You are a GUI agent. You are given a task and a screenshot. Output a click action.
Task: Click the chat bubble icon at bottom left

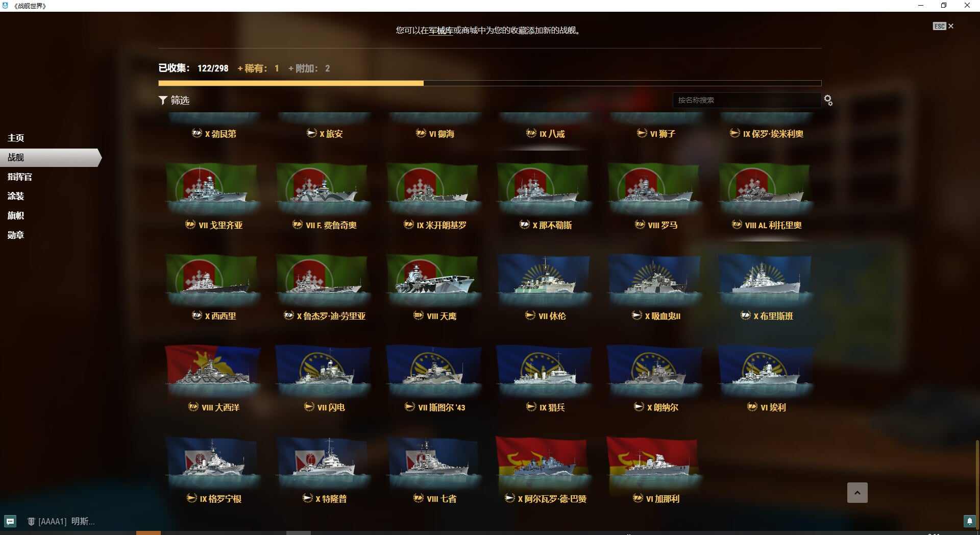click(x=10, y=521)
